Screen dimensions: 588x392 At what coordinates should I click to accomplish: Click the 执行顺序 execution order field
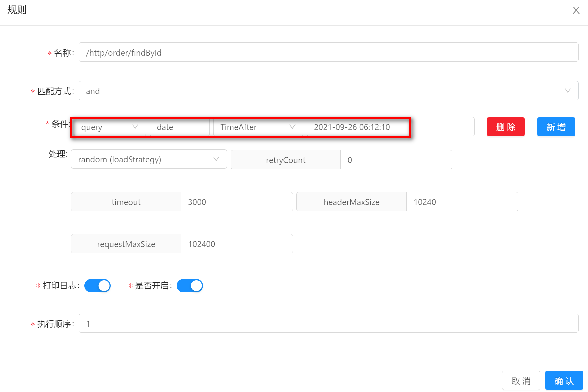pyautogui.click(x=328, y=323)
